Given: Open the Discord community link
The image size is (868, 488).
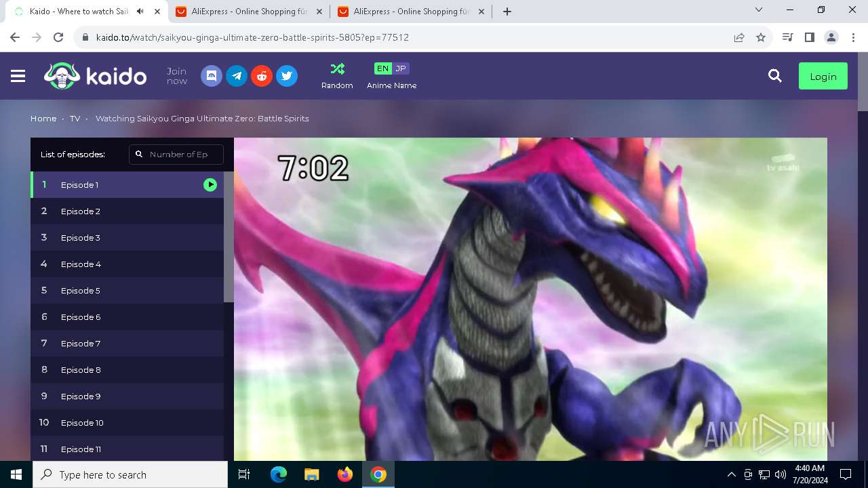Looking at the screenshot, I should coord(212,76).
